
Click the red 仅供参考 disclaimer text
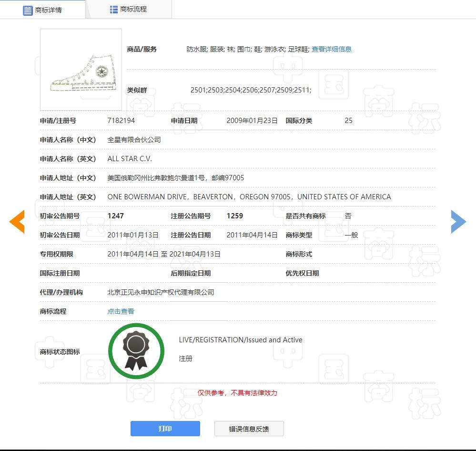tap(236, 393)
